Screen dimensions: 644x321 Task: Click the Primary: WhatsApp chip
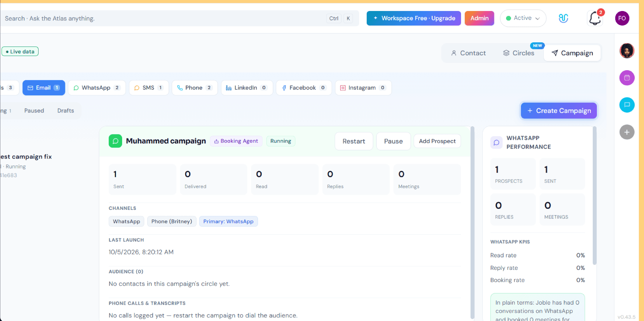click(228, 221)
